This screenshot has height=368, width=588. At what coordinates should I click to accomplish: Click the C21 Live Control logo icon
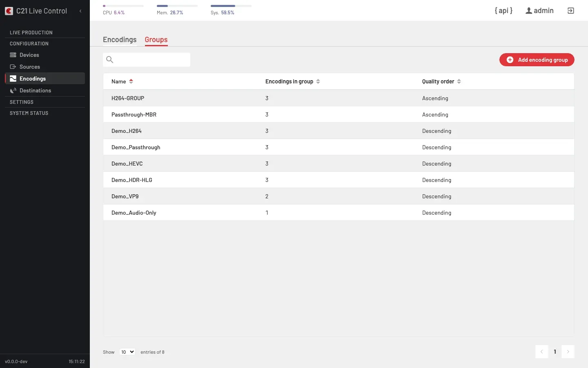coord(9,11)
